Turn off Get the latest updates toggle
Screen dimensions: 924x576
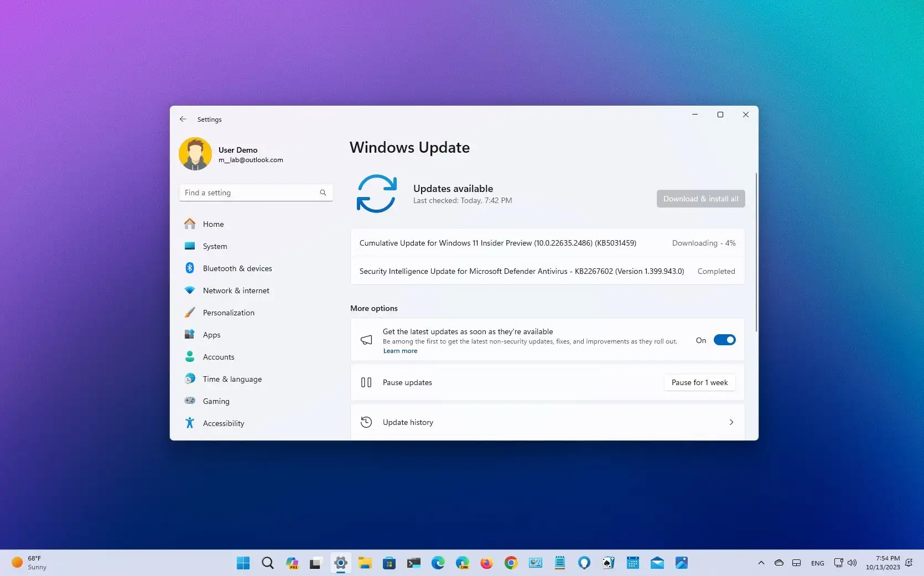click(x=724, y=340)
